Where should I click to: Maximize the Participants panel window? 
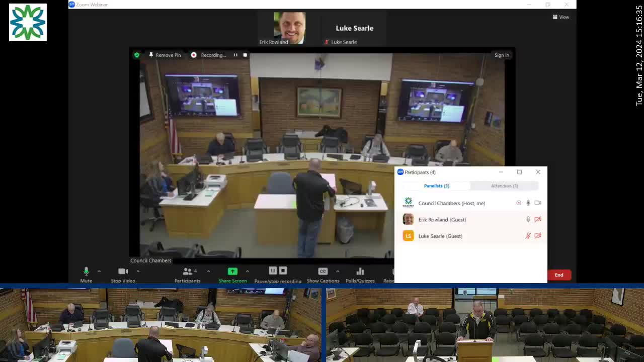click(520, 172)
